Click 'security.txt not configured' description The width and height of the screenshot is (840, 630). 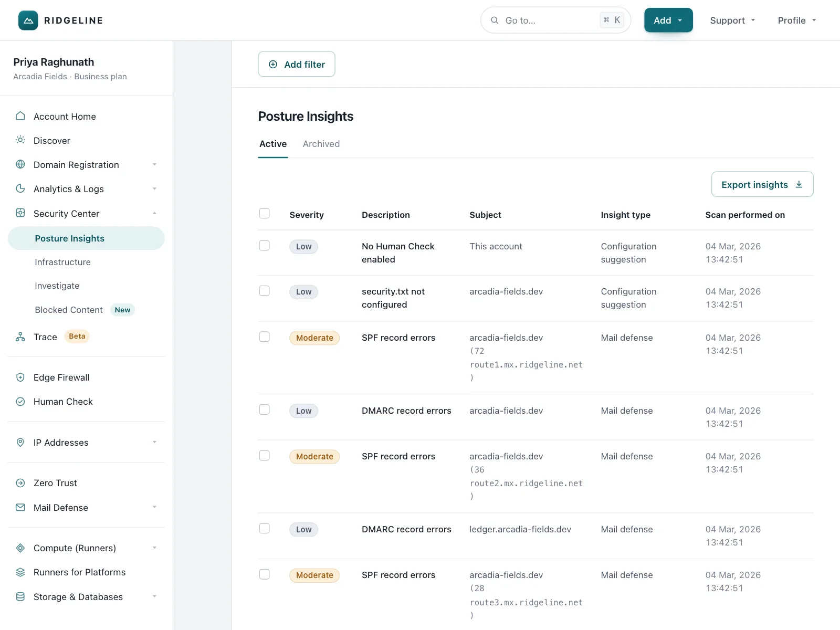pos(393,298)
